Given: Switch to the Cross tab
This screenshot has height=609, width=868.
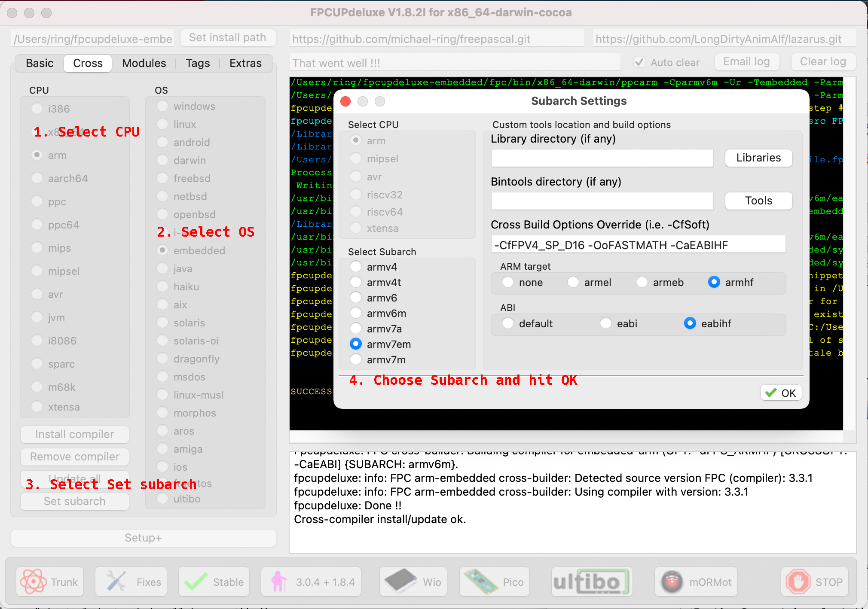Looking at the screenshot, I should (88, 63).
